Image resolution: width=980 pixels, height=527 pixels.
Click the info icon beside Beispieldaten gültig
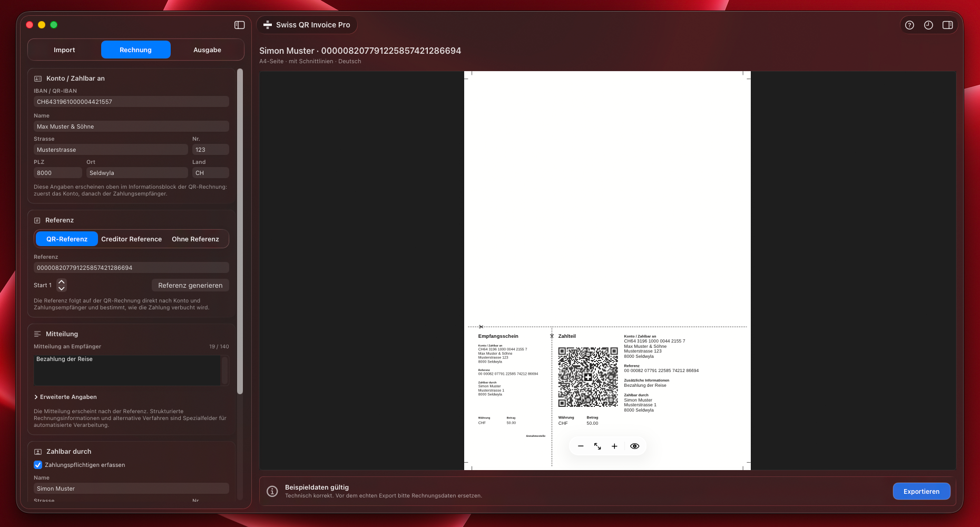point(272,491)
